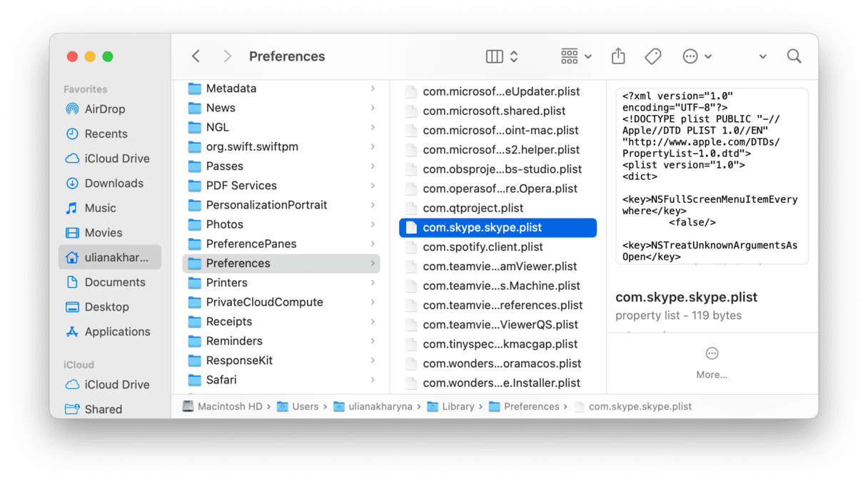Click the More actions ellipsis in preview

712,354
